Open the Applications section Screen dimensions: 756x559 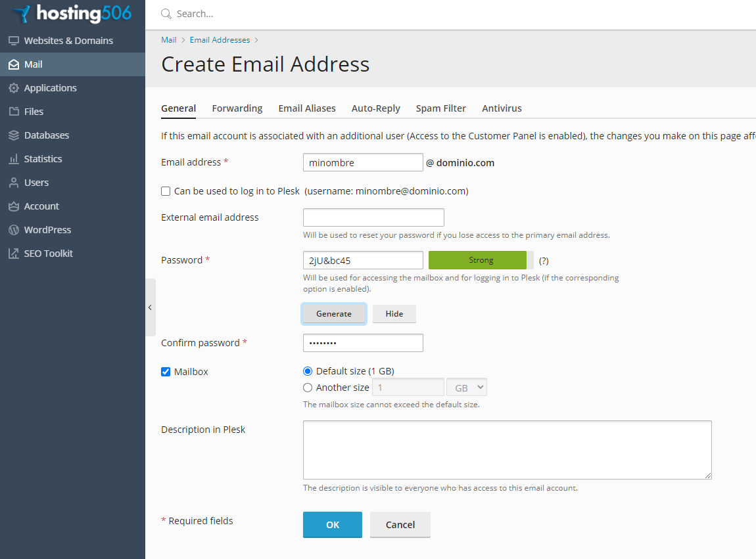pos(51,87)
